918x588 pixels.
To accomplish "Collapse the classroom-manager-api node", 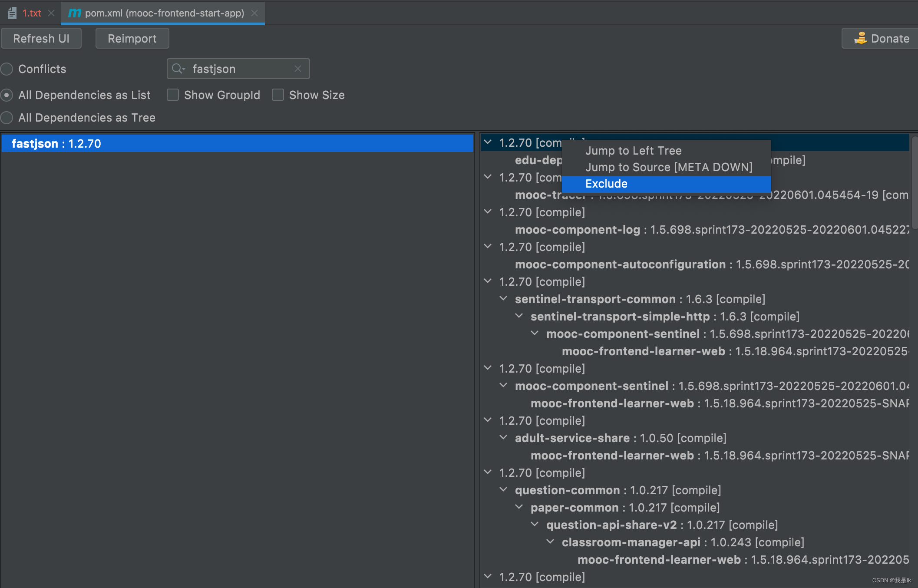I will pos(550,542).
